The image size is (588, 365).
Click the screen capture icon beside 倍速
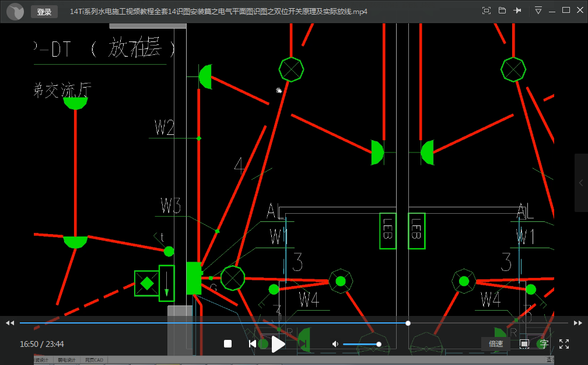pyautogui.click(x=524, y=343)
